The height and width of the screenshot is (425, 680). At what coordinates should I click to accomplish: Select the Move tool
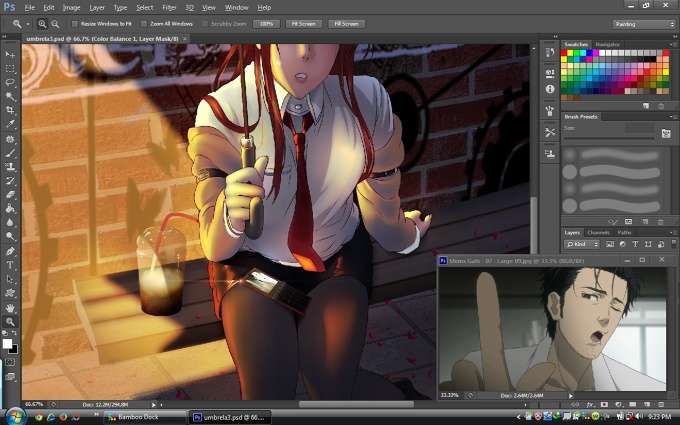click(x=10, y=54)
